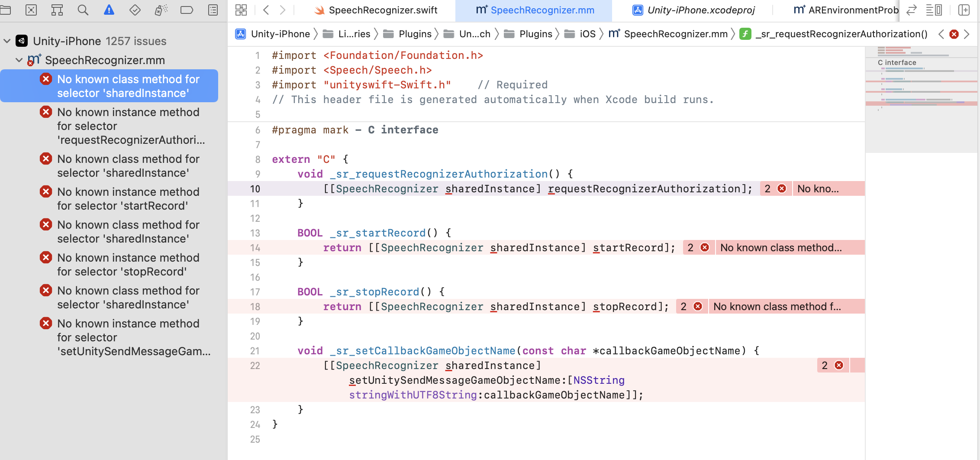Open the iOS folder jump bar segment
This screenshot has width=980, height=460.
(580, 34)
